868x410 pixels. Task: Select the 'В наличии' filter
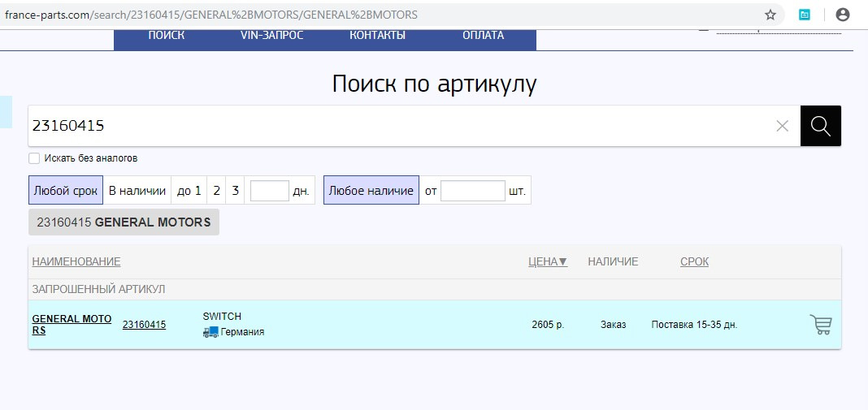point(137,191)
